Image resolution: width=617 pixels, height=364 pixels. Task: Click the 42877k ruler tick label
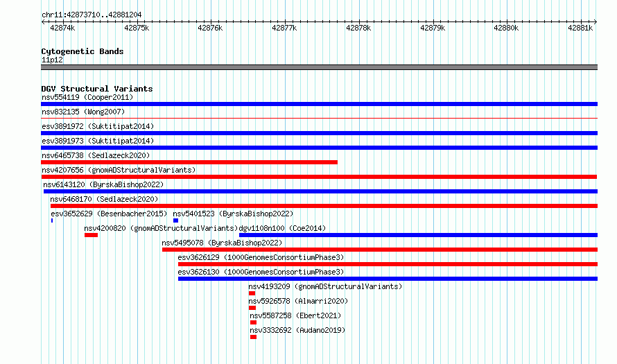click(x=284, y=28)
